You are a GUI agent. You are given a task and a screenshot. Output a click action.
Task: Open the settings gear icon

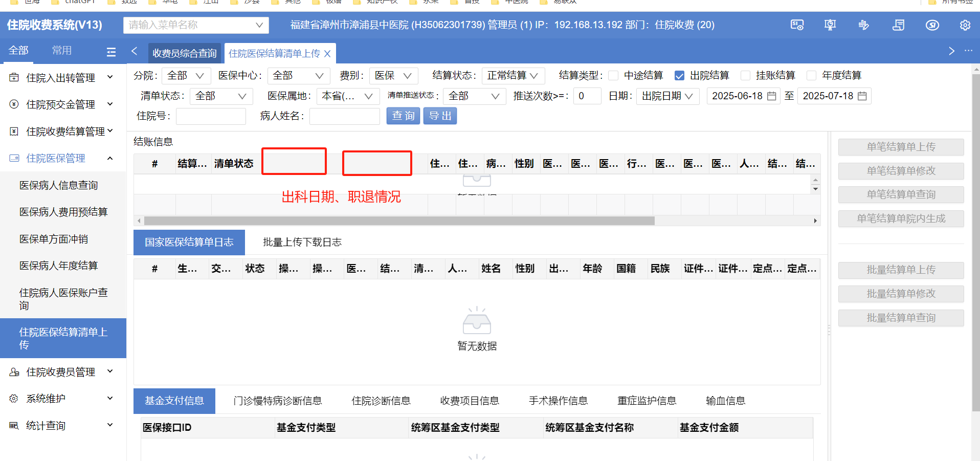tap(965, 25)
